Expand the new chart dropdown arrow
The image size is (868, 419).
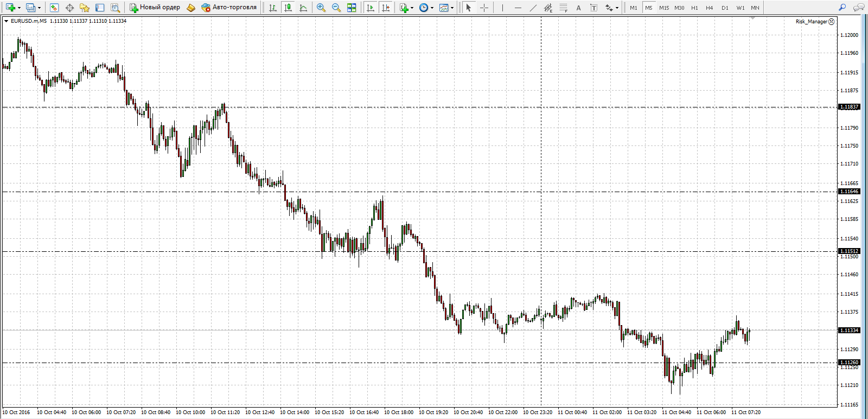pos(19,8)
